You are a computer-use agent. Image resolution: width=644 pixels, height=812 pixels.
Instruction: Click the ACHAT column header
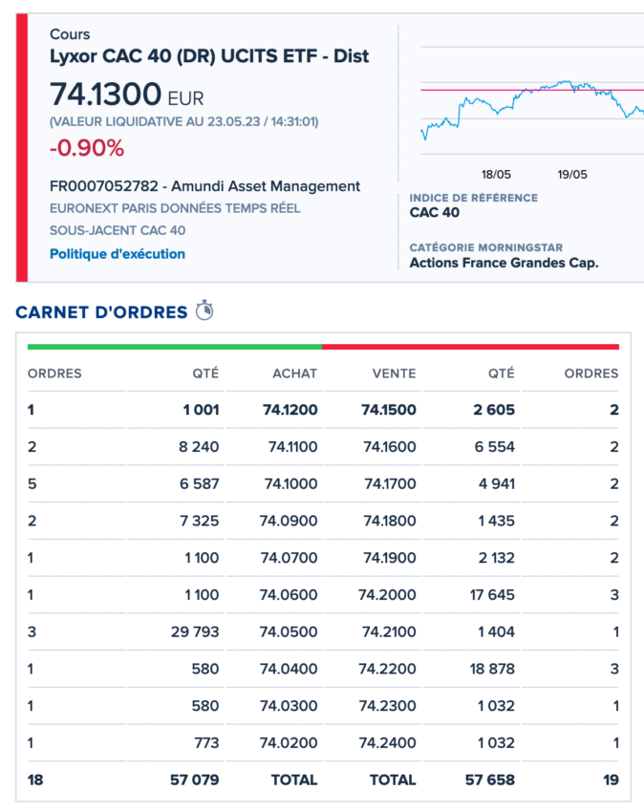294,374
